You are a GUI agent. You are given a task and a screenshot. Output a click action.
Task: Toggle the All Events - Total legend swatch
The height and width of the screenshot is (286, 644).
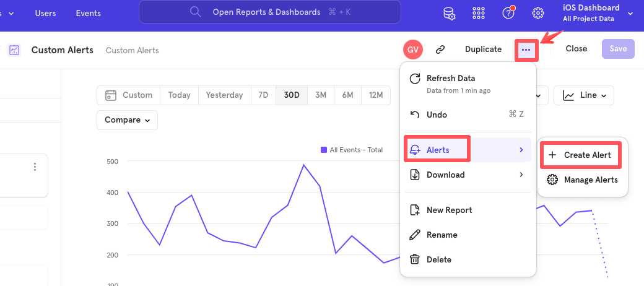point(323,150)
